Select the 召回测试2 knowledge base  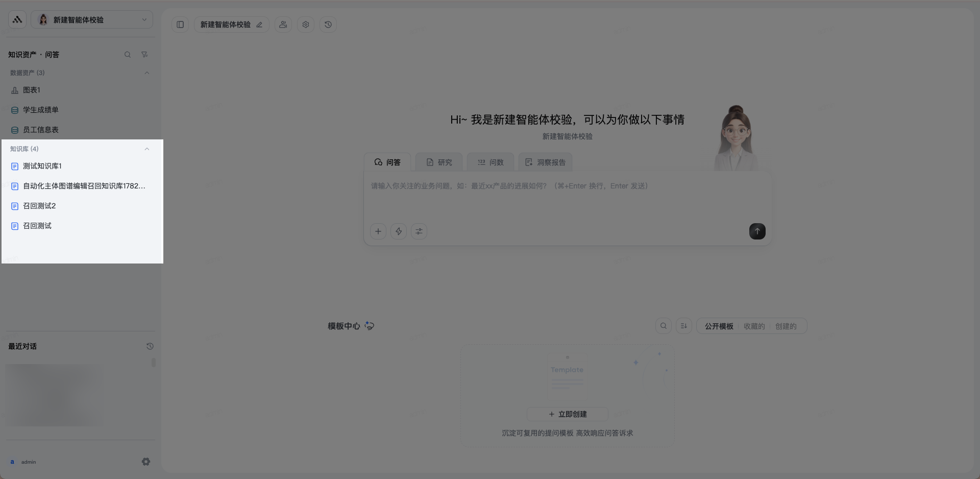coord(82,206)
